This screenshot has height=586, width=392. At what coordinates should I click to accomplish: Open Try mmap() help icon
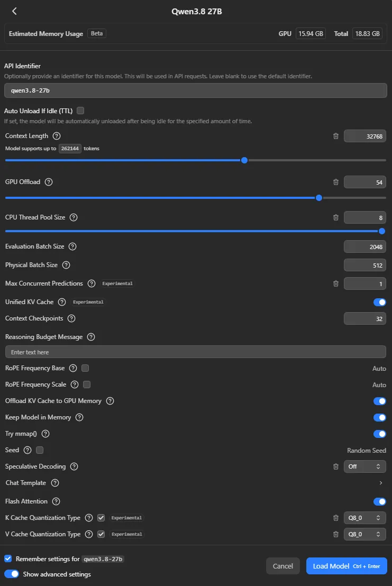[x=45, y=434]
